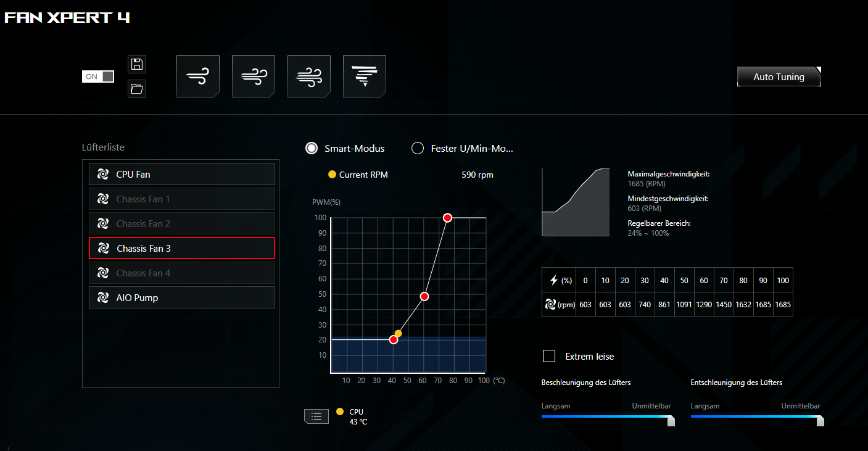Viewport: 868px width, 451px height.
Task: Click the 1632 rpm table cell
Action: point(743,304)
